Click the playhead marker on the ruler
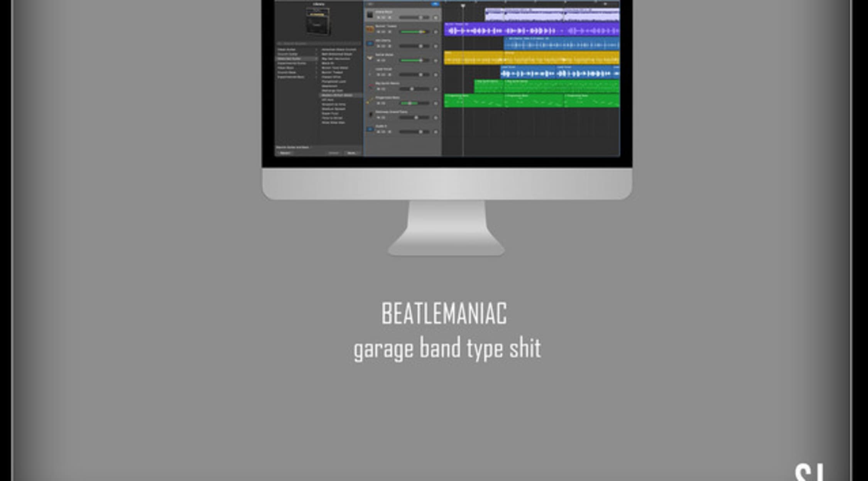868x481 pixels. [x=463, y=5]
